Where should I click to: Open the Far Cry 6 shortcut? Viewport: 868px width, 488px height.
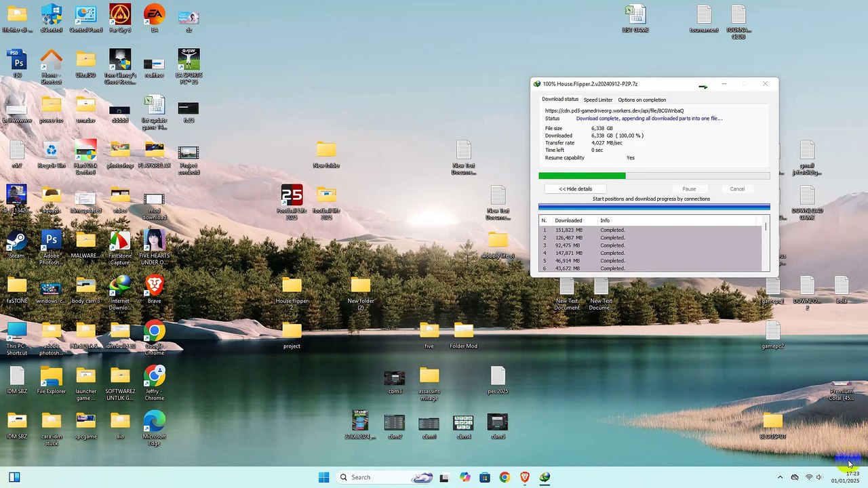click(120, 18)
